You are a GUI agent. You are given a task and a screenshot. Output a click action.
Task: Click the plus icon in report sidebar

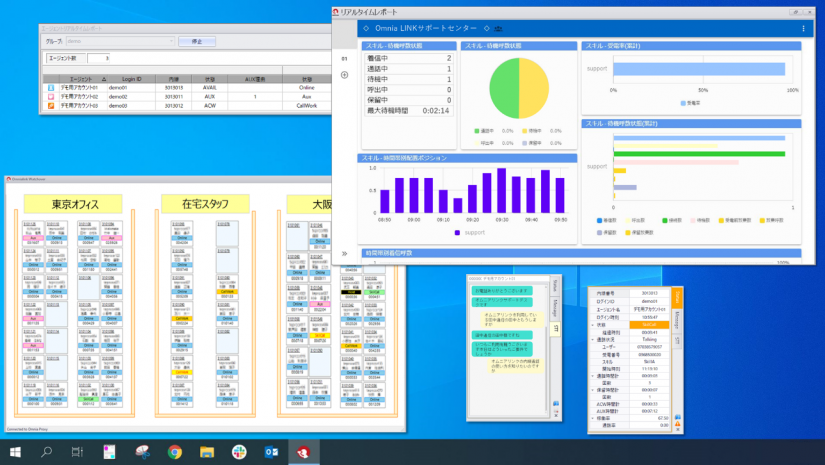(x=345, y=75)
